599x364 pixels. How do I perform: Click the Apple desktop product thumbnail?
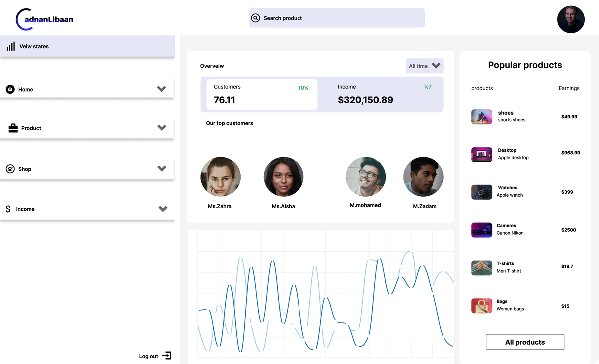tap(481, 154)
